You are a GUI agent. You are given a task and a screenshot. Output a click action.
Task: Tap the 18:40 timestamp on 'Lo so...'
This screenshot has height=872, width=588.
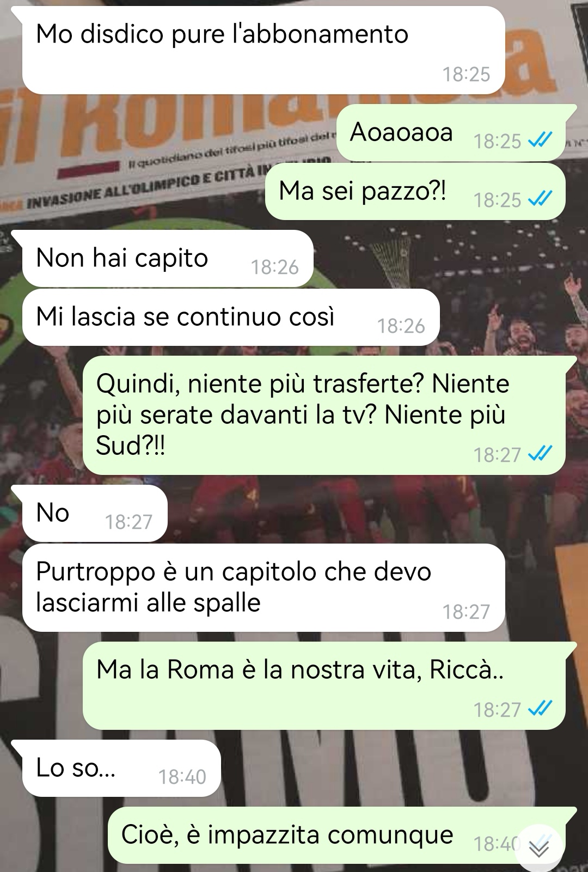pos(182,777)
